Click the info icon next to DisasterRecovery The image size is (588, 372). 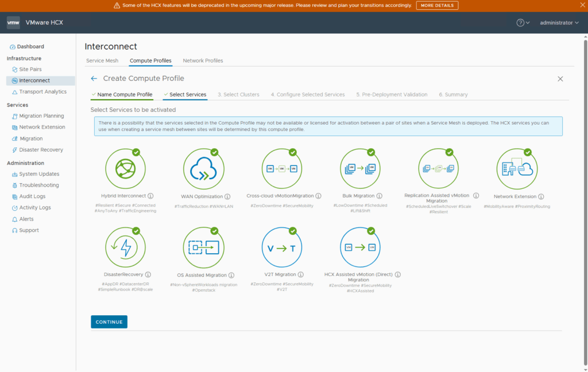coord(148,274)
